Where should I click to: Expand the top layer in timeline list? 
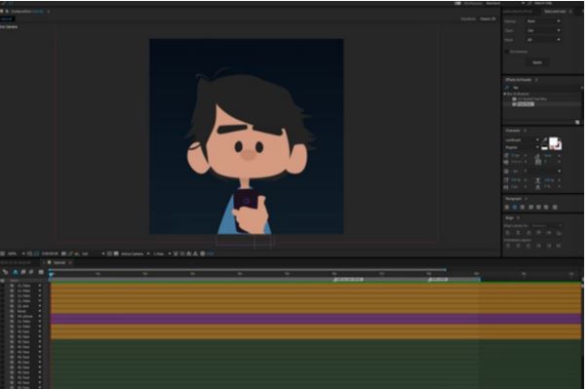40,286
